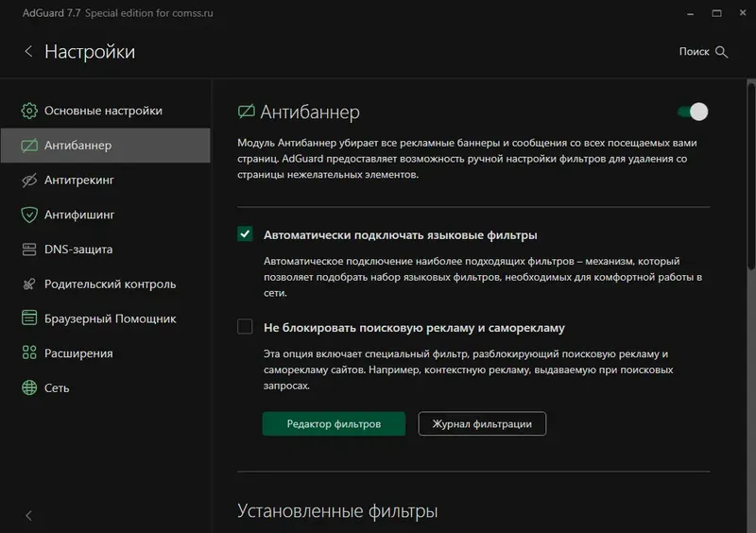Open the Расширения settings section

[x=78, y=353]
